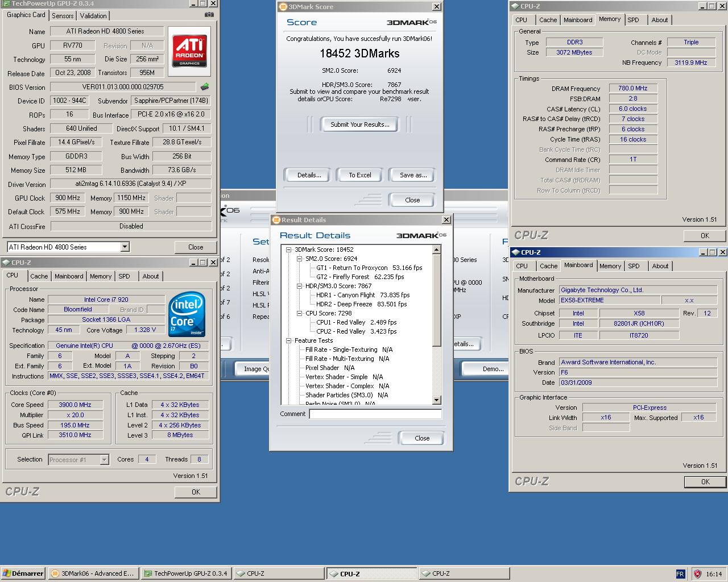Image resolution: width=728 pixels, height=582 pixels.
Task: Open the GPU-Z Sensors tab
Action: click(x=63, y=16)
